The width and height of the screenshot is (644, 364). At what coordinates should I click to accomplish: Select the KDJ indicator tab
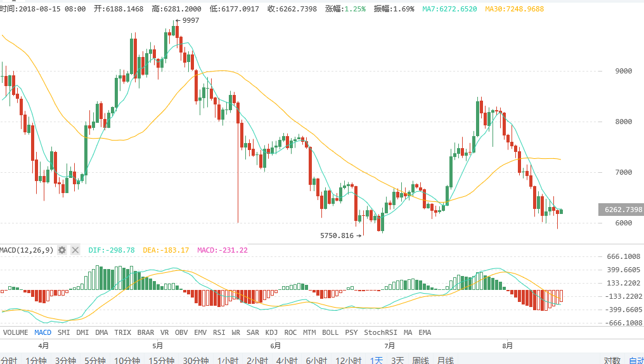click(x=271, y=332)
